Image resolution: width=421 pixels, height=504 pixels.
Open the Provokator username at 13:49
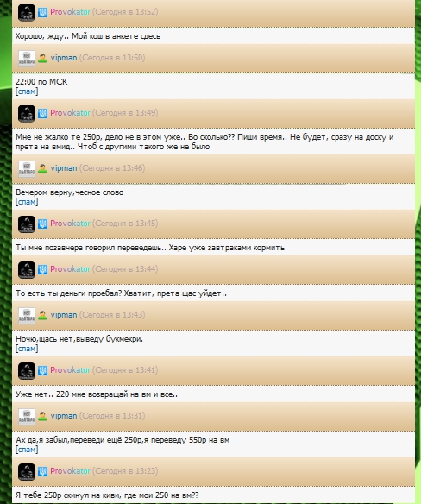[70, 113]
